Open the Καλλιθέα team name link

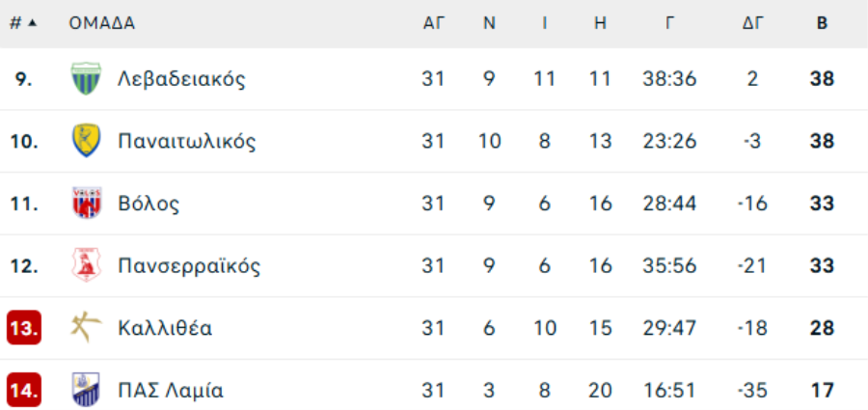165,328
